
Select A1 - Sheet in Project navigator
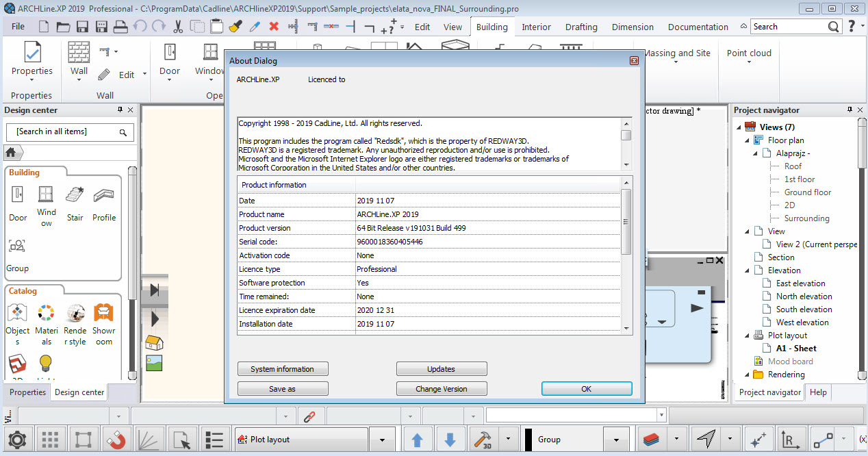click(x=796, y=349)
